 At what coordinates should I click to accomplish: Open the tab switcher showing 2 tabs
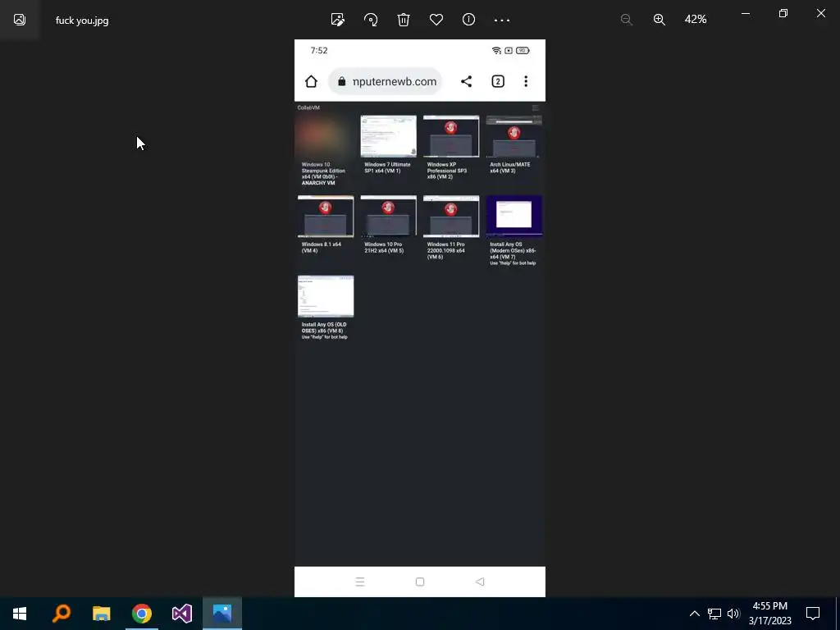[498, 81]
